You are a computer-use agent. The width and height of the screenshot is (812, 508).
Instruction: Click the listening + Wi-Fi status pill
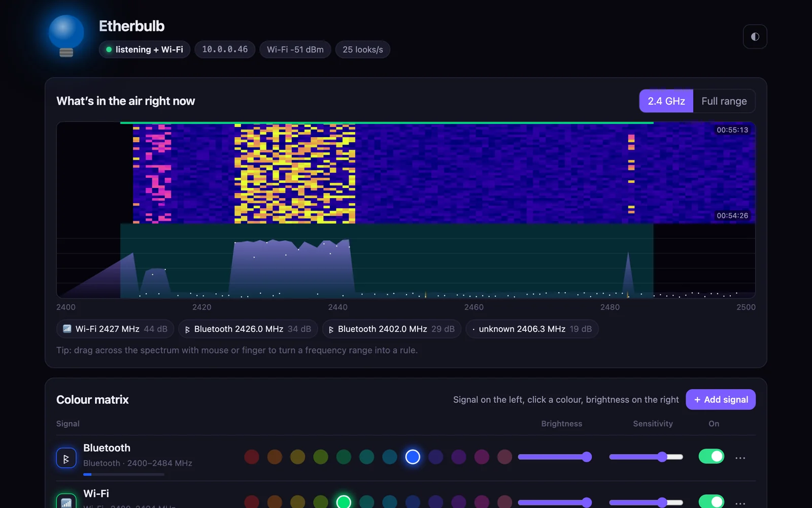click(x=145, y=49)
